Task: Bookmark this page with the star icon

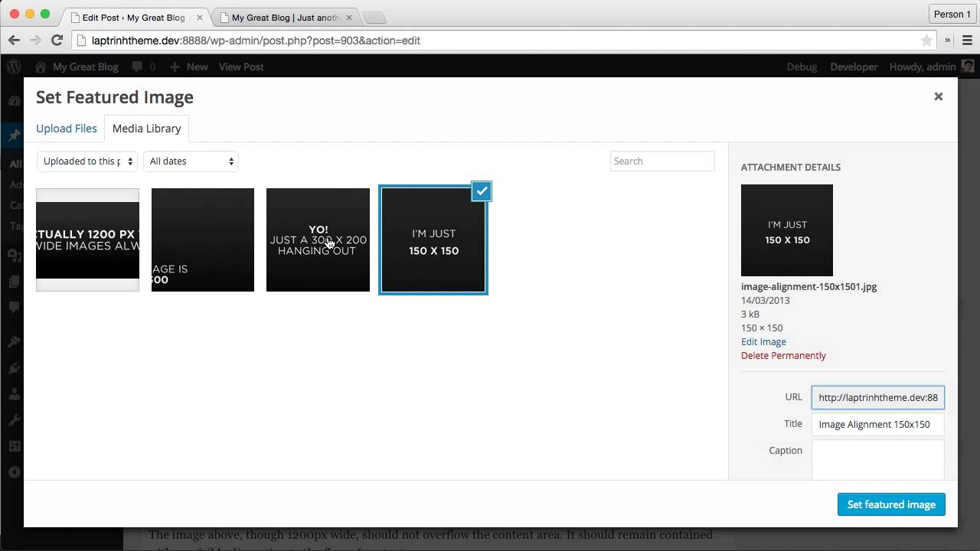Action: [926, 41]
